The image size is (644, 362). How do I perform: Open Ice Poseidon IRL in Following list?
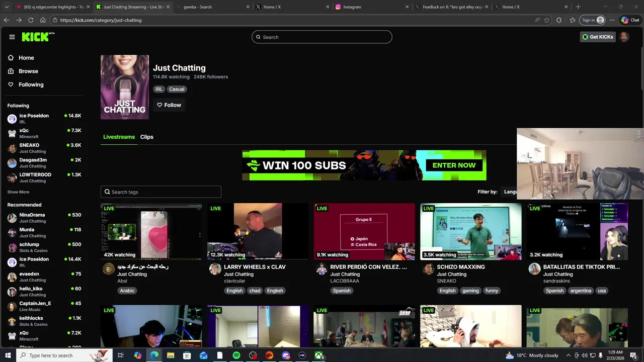[x=44, y=119]
